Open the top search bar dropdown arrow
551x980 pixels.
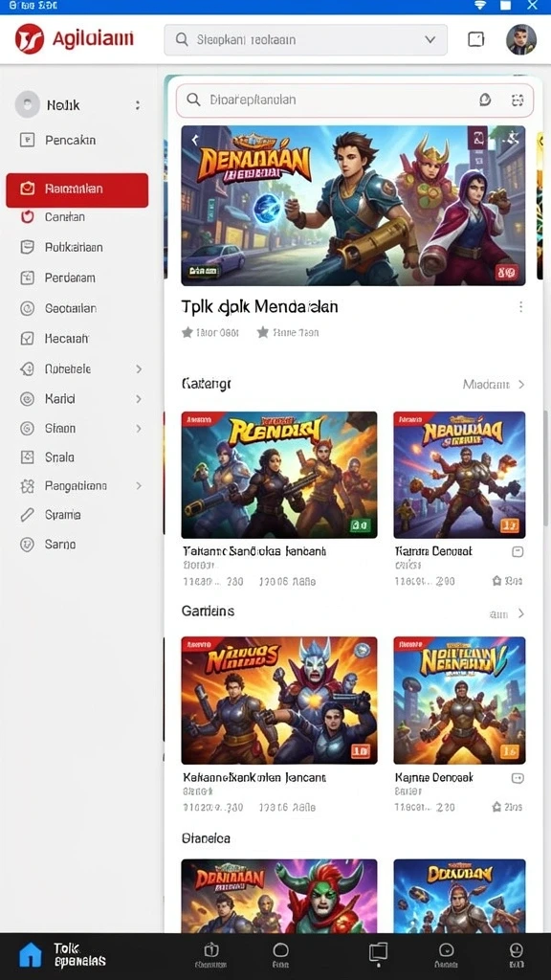pos(430,39)
